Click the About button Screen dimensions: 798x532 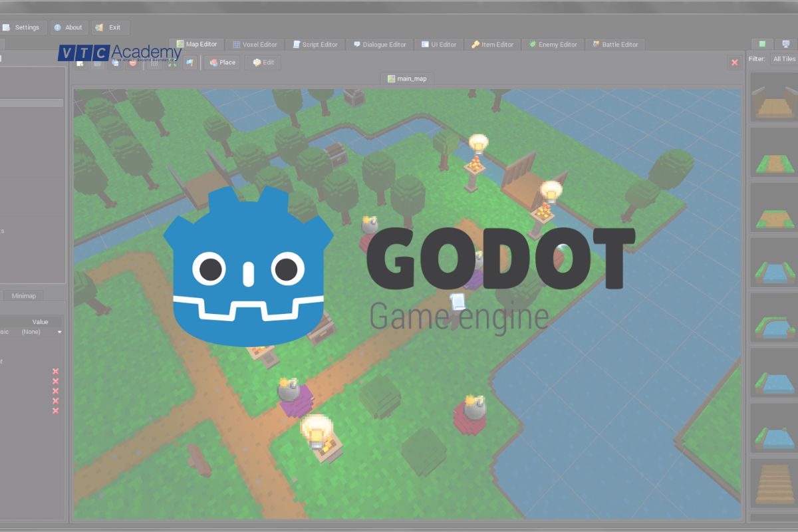(x=68, y=27)
